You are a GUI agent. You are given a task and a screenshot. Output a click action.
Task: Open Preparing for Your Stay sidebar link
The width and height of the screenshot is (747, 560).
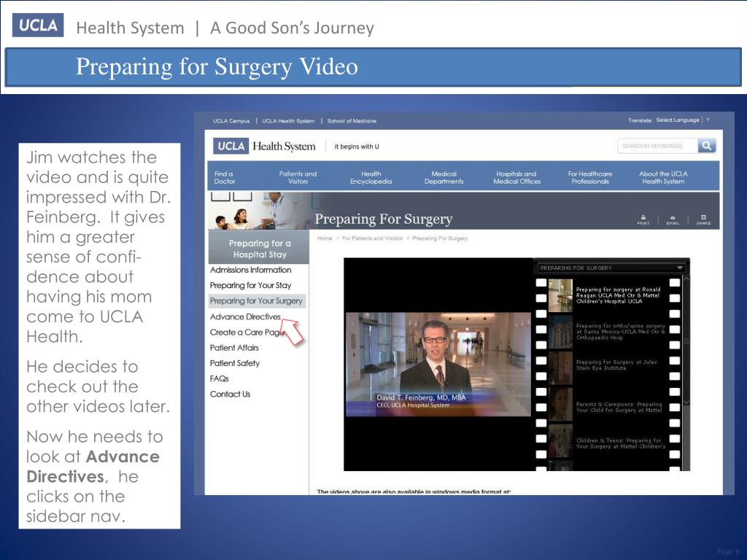(x=251, y=285)
